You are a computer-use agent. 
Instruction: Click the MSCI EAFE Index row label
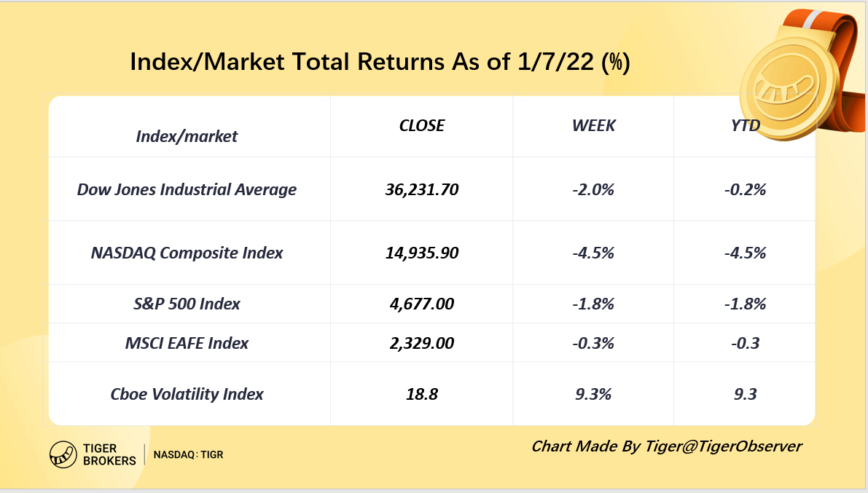(x=187, y=343)
